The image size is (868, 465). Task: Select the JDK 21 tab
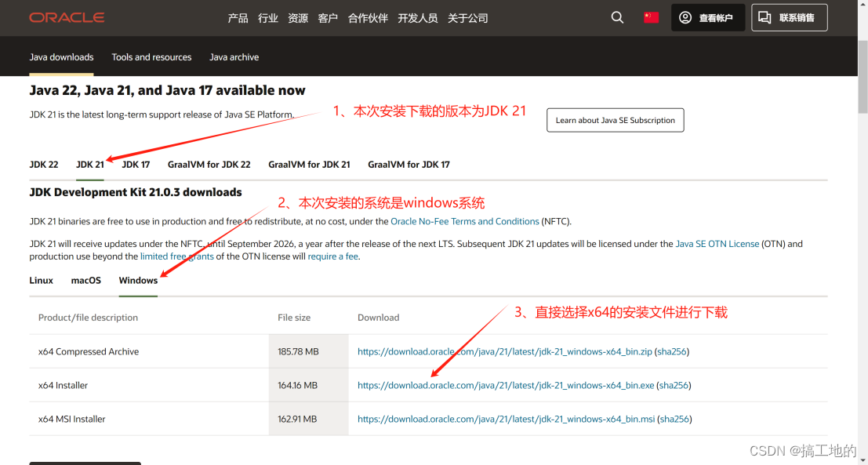(x=89, y=165)
